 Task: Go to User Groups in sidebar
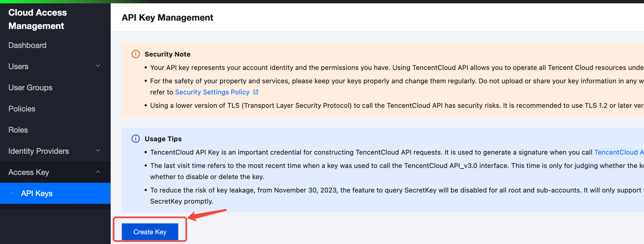pos(30,87)
